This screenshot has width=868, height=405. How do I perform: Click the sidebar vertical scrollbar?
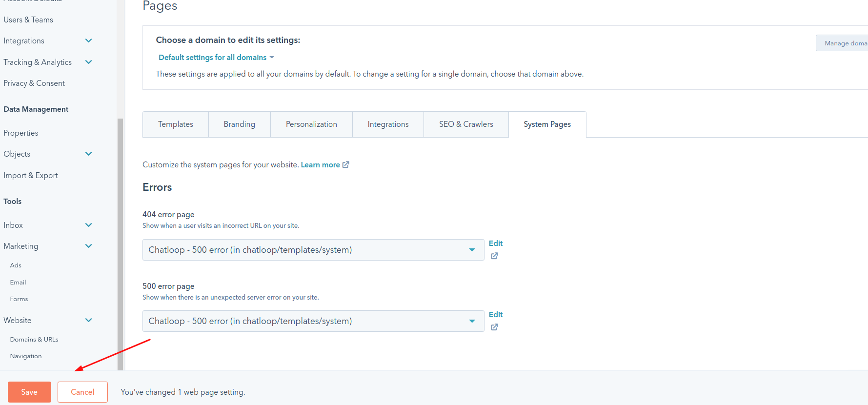click(120, 244)
